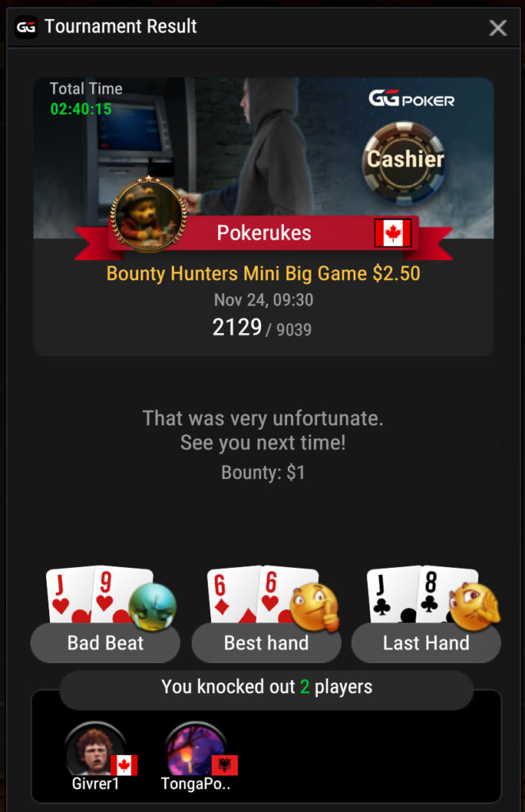Click the Pokerukes name ribbon
The image size is (525, 812).
point(263,233)
